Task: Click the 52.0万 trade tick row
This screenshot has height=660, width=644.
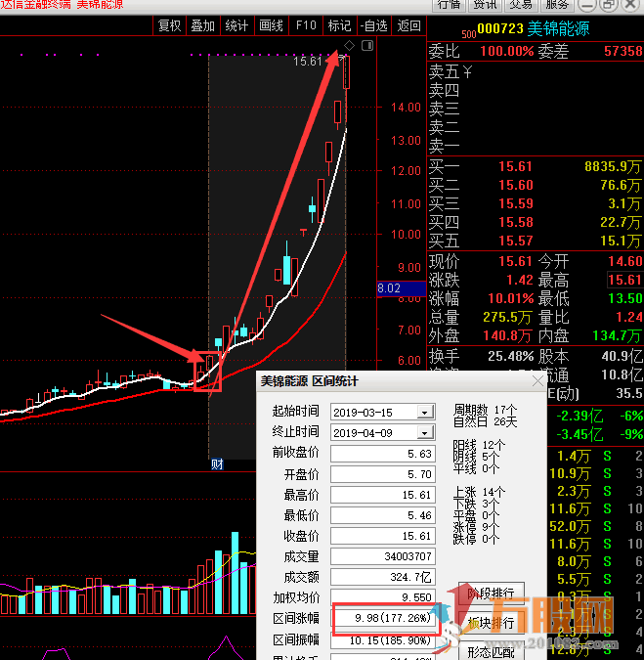Action: [595, 527]
